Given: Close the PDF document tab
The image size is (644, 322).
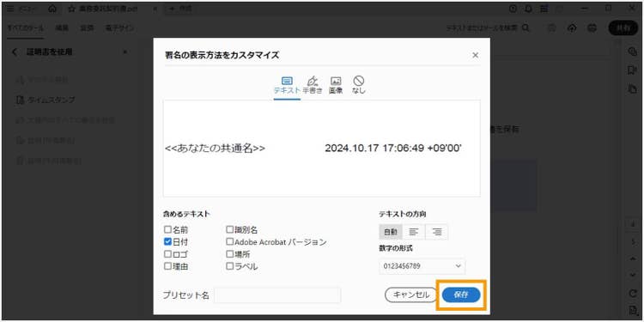Looking at the screenshot, I should point(155,9).
